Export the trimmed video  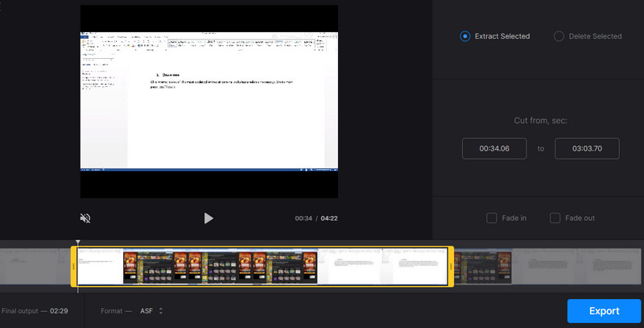click(x=604, y=310)
